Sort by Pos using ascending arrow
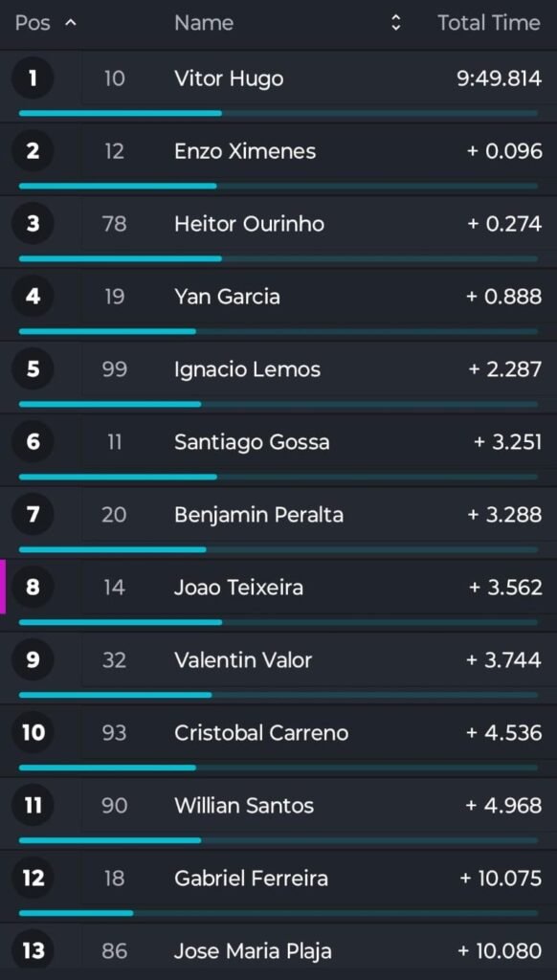 click(71, 23)
